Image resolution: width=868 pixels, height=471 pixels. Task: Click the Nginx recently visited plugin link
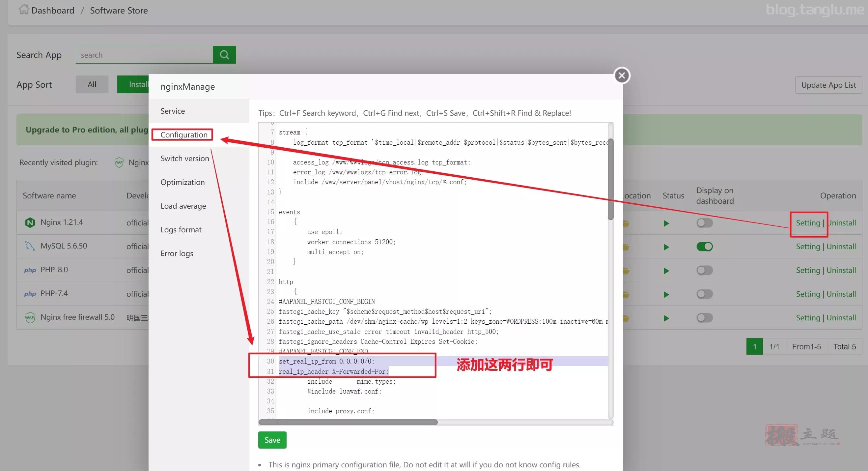138,162
